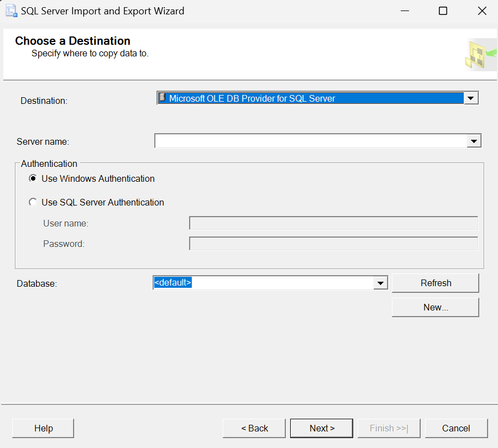Screen dimensions: 498x448
Task: Go to previous step with Back button
Action: point(254,428)
